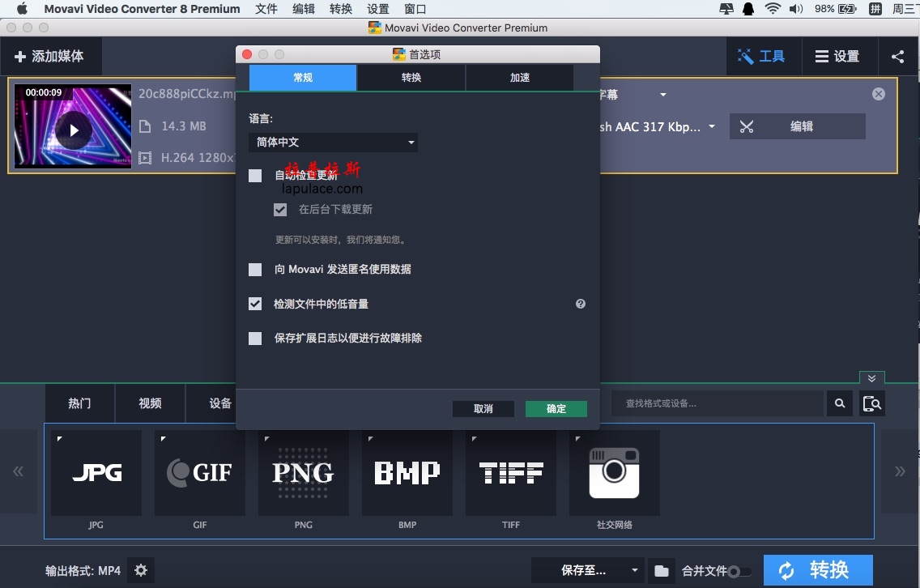Click the search magnifier icon
The image size is (920, 588).
[x=840, y=403]
